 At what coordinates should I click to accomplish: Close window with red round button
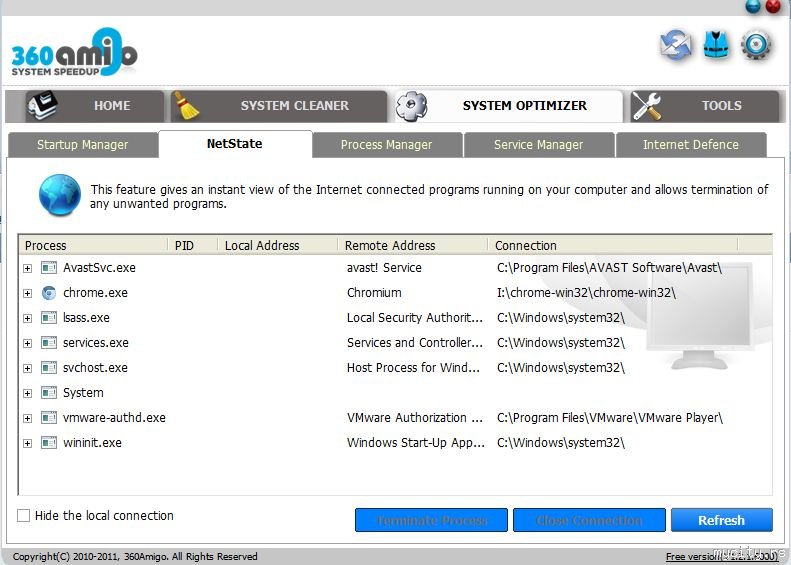click(x=773, y=6)
